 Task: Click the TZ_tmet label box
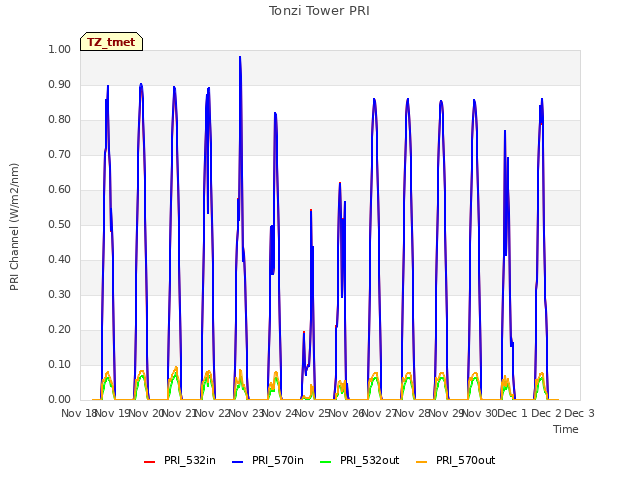111,42
